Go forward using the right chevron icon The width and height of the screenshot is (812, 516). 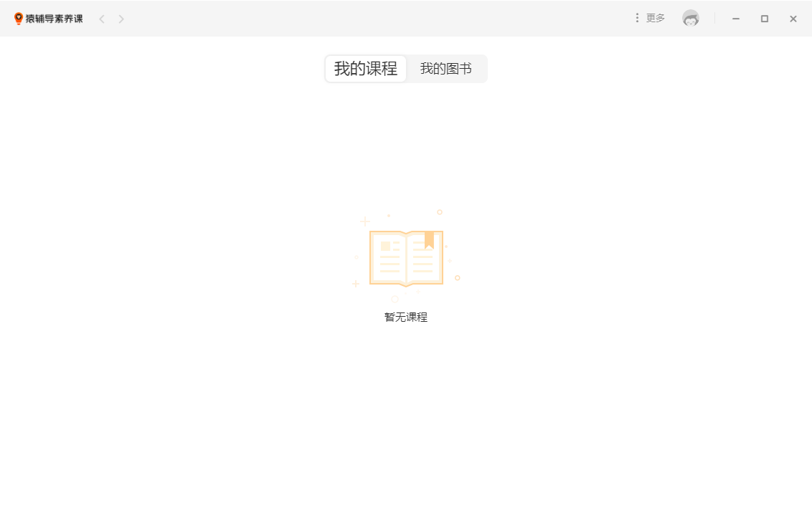(121, 19)
